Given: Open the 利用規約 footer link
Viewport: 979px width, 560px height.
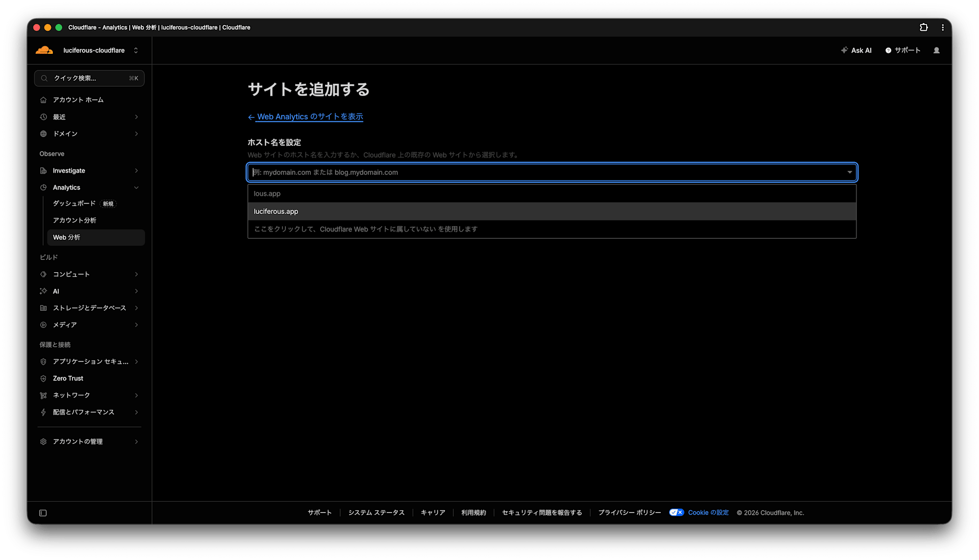Looking at the screenshot, I should [x=474, y=513].
